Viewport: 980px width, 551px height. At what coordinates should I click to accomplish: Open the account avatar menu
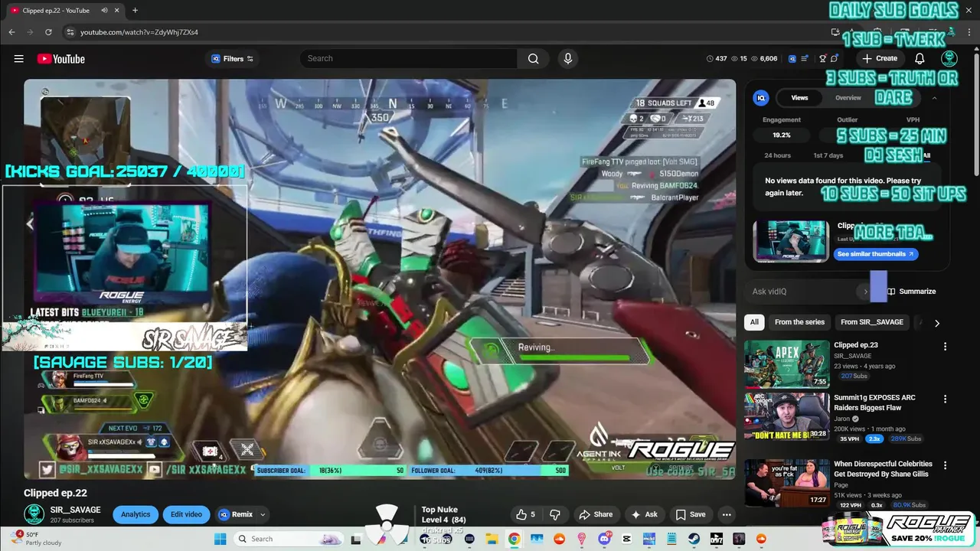949,59
